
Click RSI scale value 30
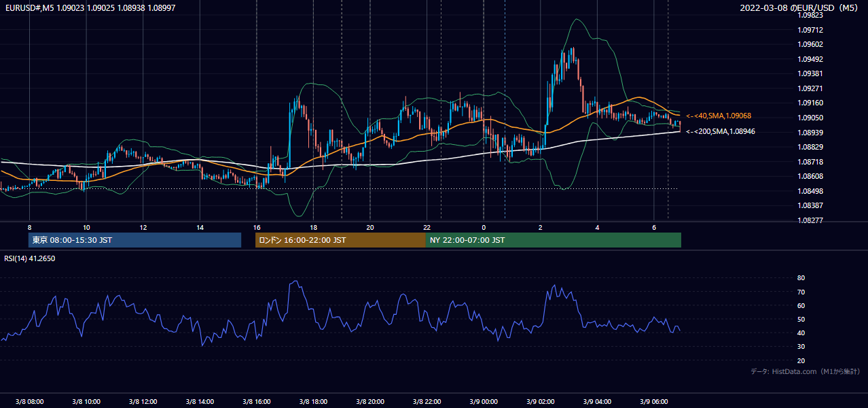pos(801,347)
